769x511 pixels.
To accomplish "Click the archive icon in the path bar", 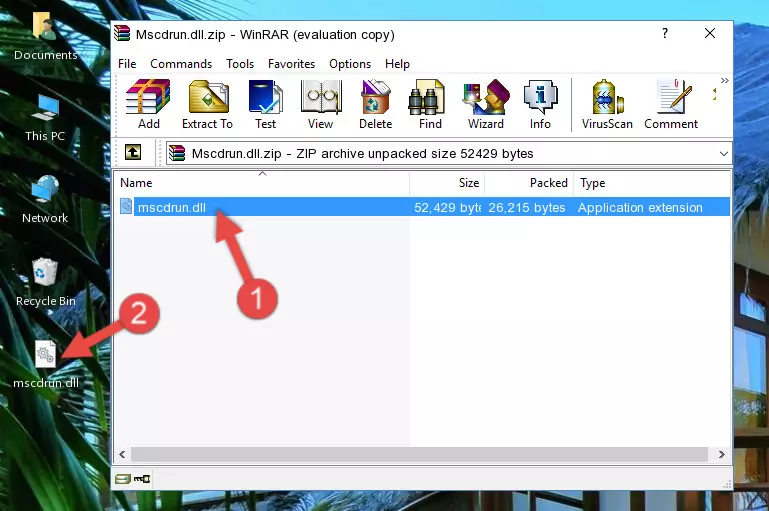I will 177,153.
